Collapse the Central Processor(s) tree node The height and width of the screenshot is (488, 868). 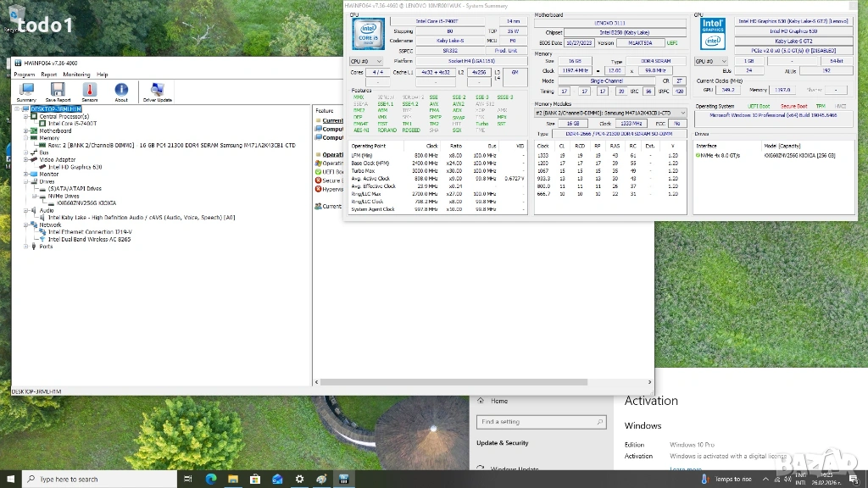26,116
